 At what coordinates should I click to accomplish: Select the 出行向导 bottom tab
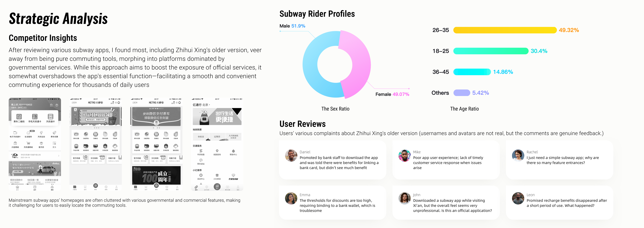(x=206, y=188)
